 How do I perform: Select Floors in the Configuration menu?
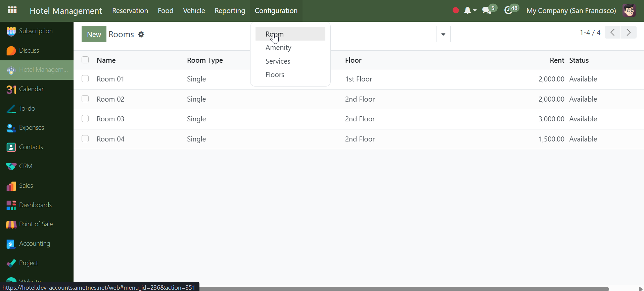coord(275,75)
